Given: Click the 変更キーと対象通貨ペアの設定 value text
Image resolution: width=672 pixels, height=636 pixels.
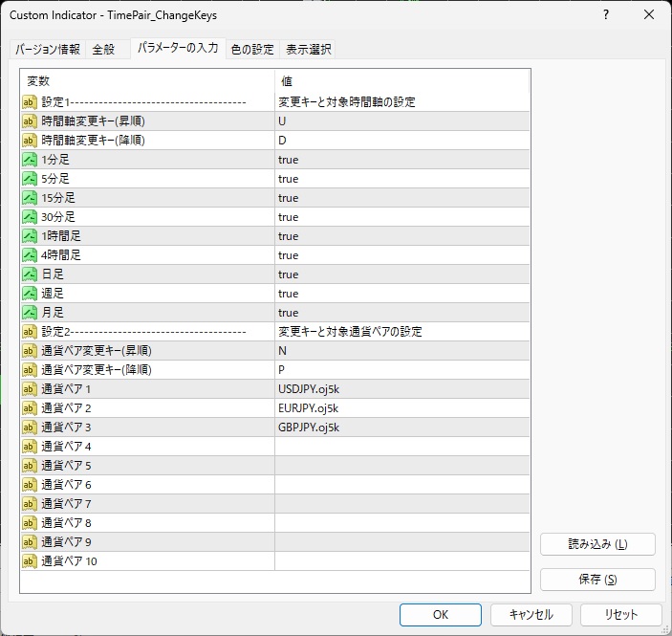Looking at the screenshot, I should pos(350,332).
